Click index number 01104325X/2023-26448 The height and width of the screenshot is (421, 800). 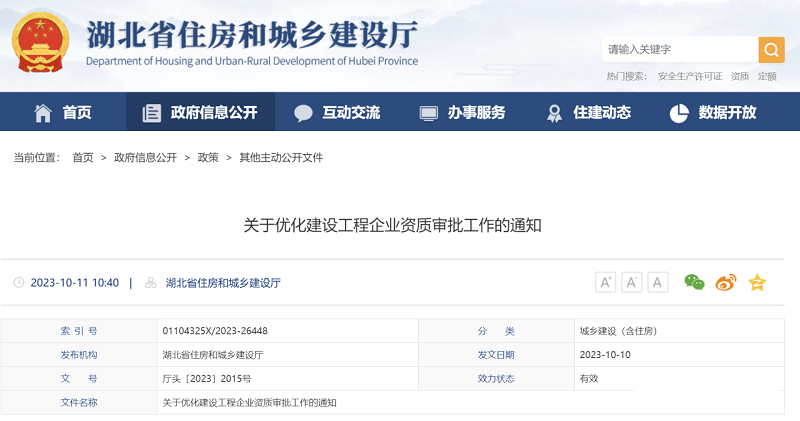click(215, 331)
